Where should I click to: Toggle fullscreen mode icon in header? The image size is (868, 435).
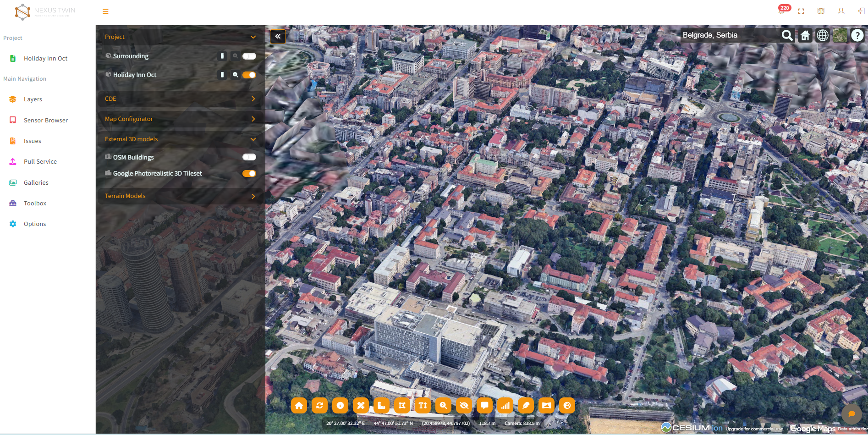click(801, 11)
